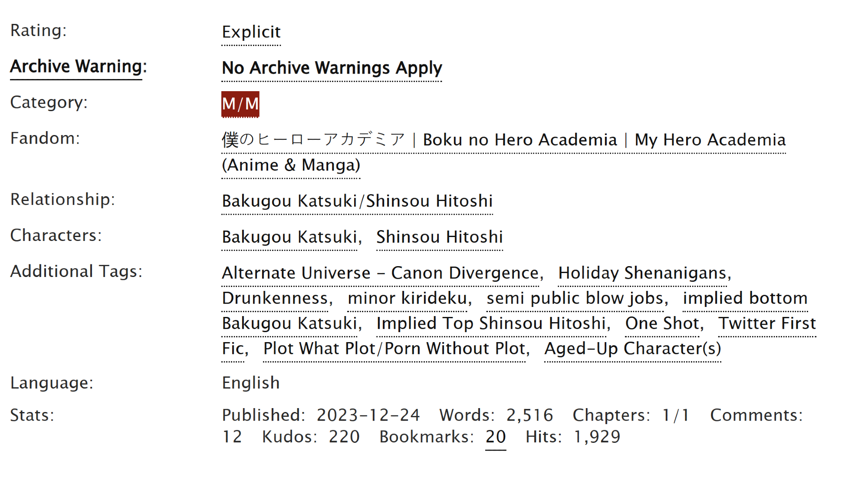The width and height of the screenshot is (868, 478).
Task: Open Alternate Universe - Canon Divergence tag
Action: pos(380,274)
